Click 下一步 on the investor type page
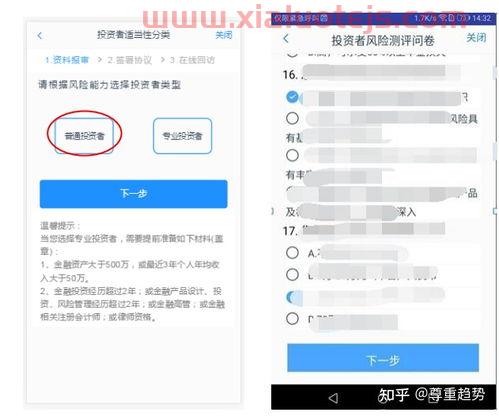The image size is (499, 416). pyautogui.click(x=133, y=194)
